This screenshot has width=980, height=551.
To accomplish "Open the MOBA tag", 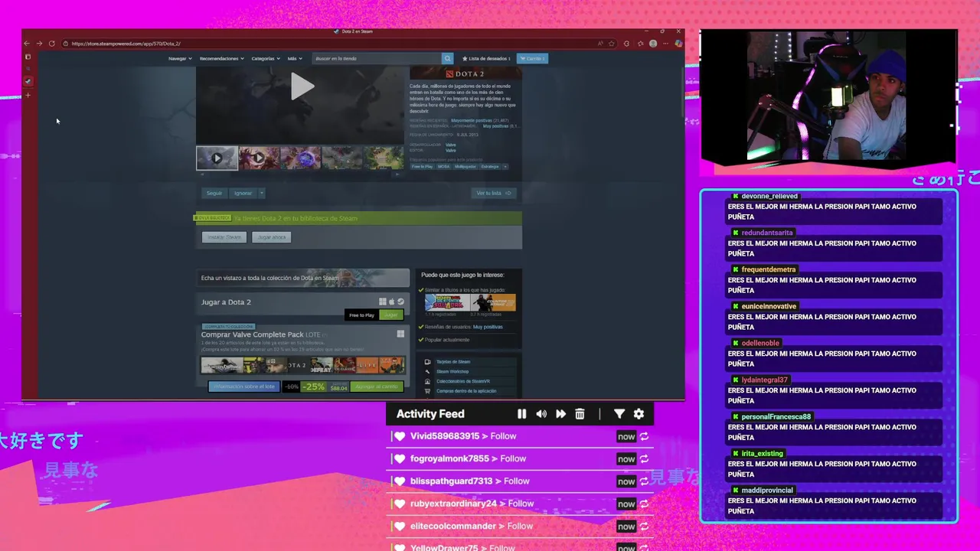I will tap(443, 166).
